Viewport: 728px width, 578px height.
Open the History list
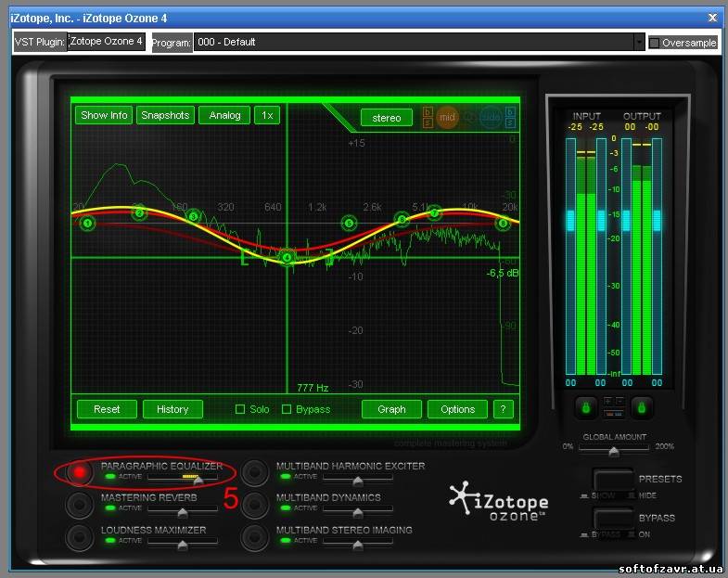(172, 409)
